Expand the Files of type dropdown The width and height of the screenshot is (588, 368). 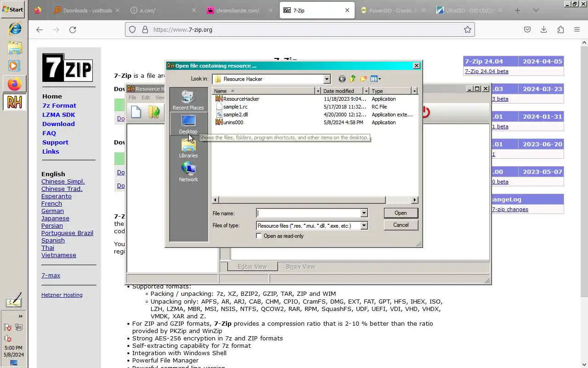tap(364, 225)
